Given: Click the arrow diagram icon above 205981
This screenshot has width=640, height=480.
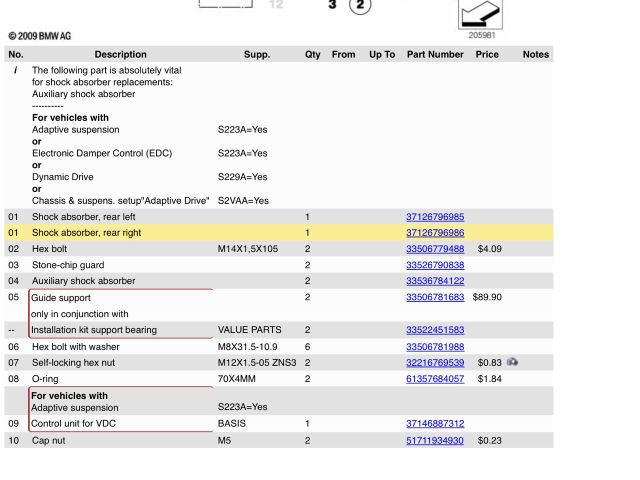Looking at the screenshot, I should [480, 14].
